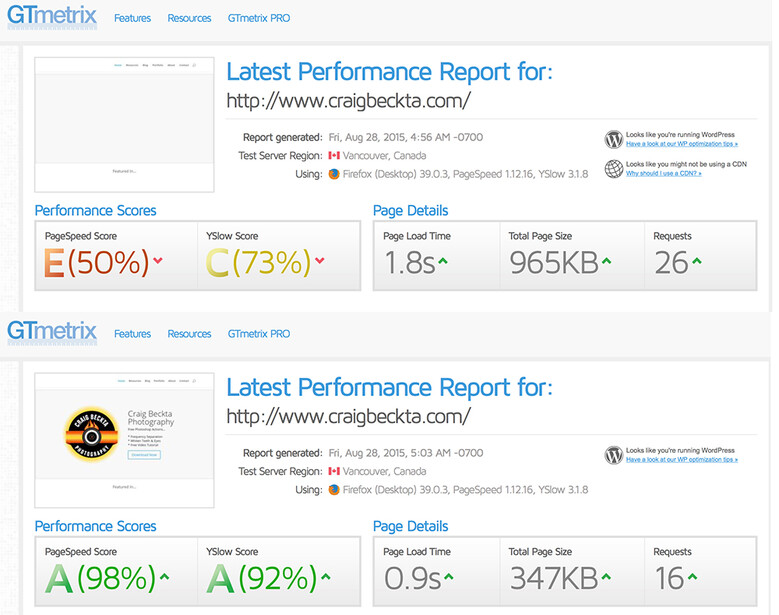Click the PageSpeed Score A(98%) value

100,578
